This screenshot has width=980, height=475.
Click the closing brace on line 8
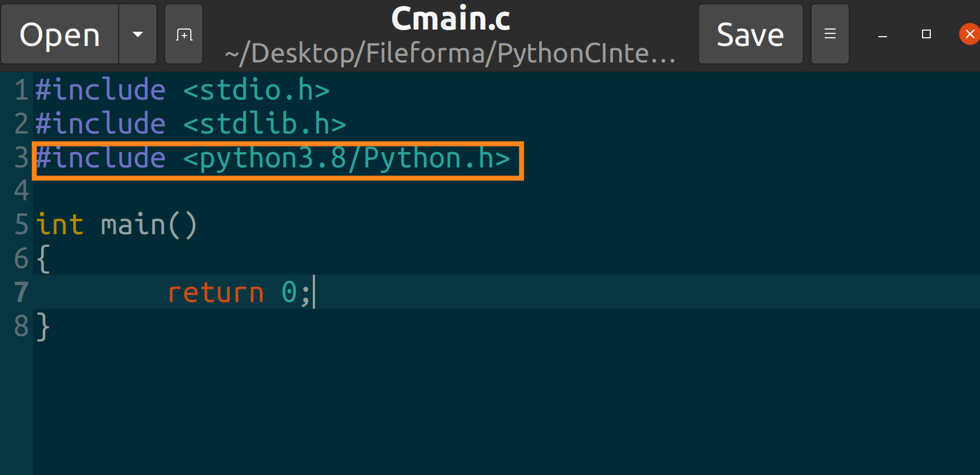point(43,326)
